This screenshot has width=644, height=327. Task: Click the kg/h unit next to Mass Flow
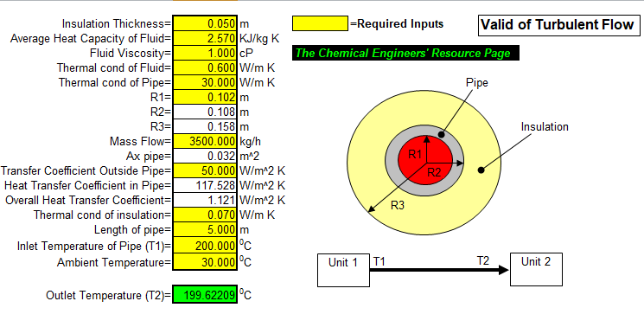tap(250, 142)
